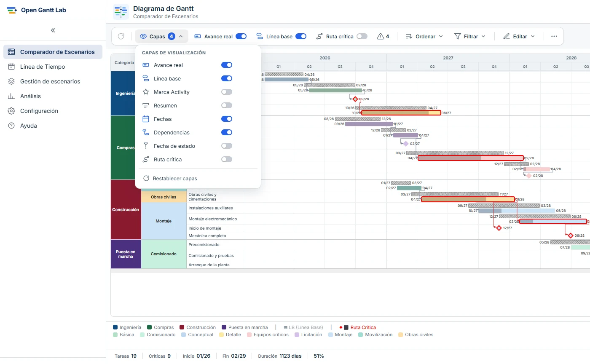The image size is (590, 364).
Task: Click the Ingeniería category cell
Action: (123, 93)
